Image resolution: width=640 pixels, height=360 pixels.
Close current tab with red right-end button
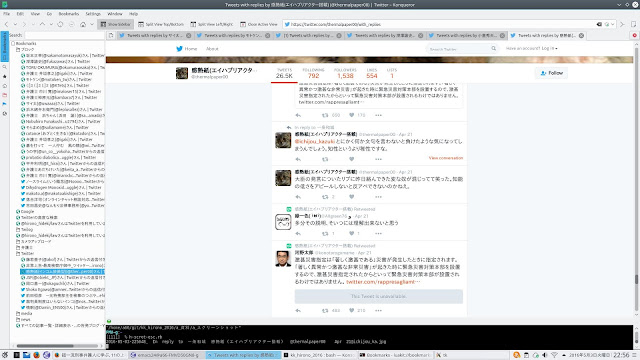tap(634, 36)
